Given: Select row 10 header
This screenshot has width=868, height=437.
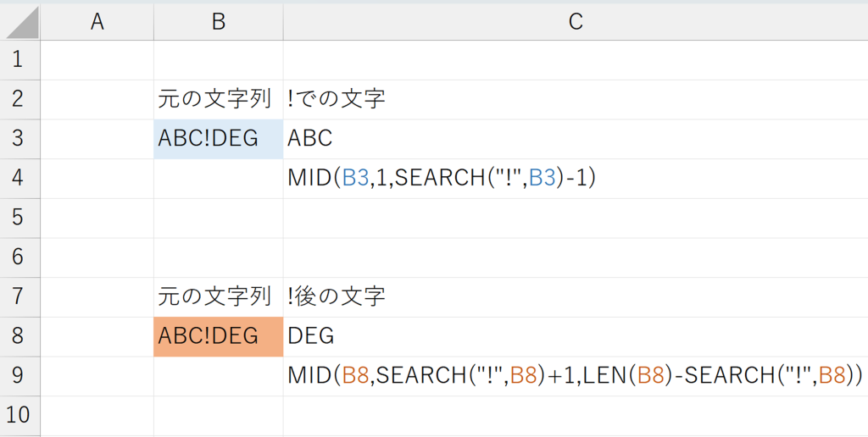Looking at the screenshot, I should (x=19, y=415).
